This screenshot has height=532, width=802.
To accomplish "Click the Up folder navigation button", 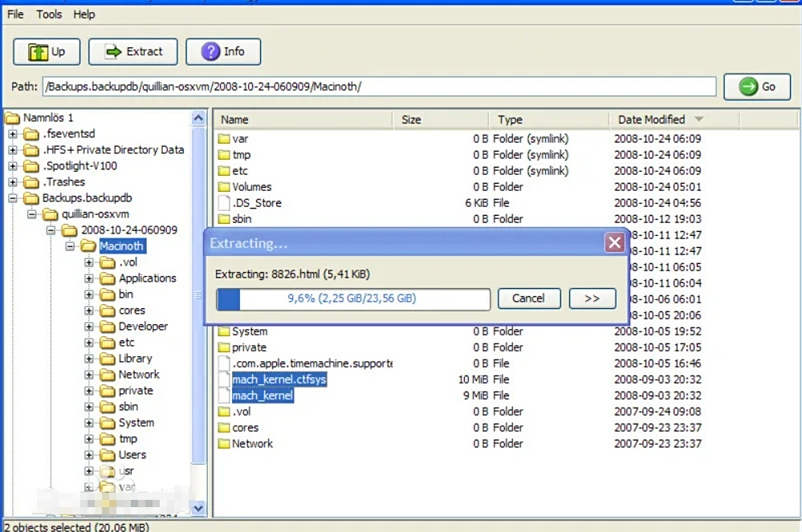I will click(x=47, y=52).
